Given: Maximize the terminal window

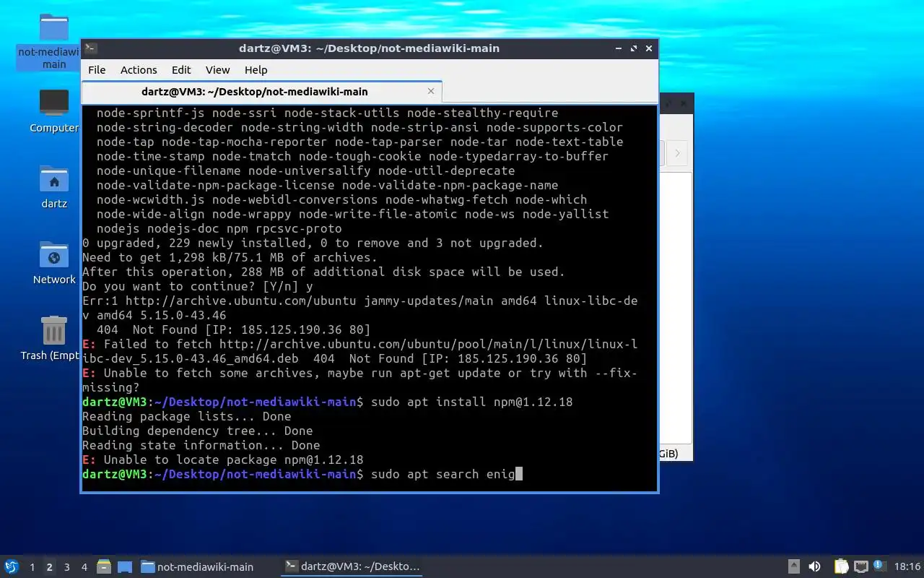Looking at the screenshot, I should (x=634, y=48).
